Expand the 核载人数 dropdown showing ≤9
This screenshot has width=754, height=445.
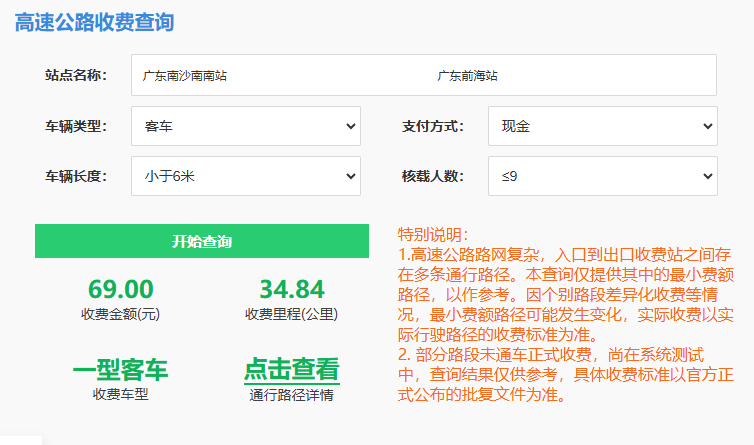coord(603,176)
